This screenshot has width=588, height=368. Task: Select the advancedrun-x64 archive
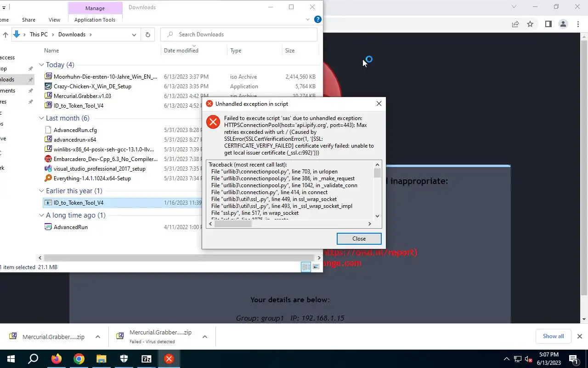click(75, 140)
